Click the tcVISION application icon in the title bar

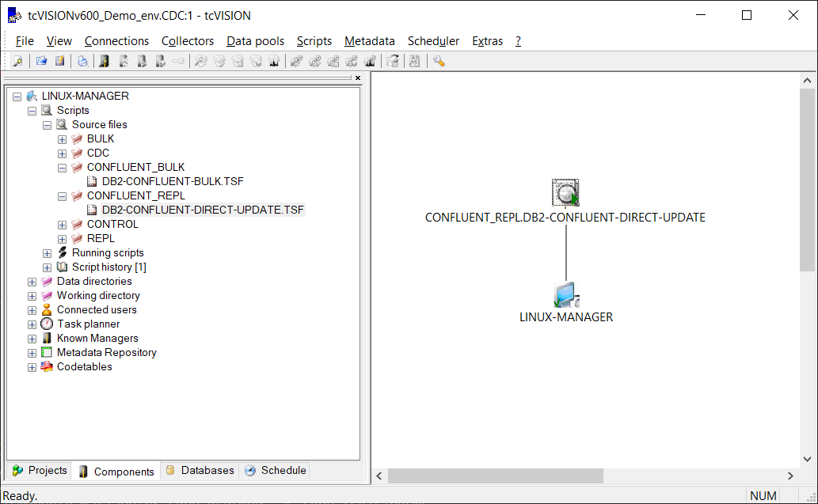pyautogui.click(x=14, y=16)
